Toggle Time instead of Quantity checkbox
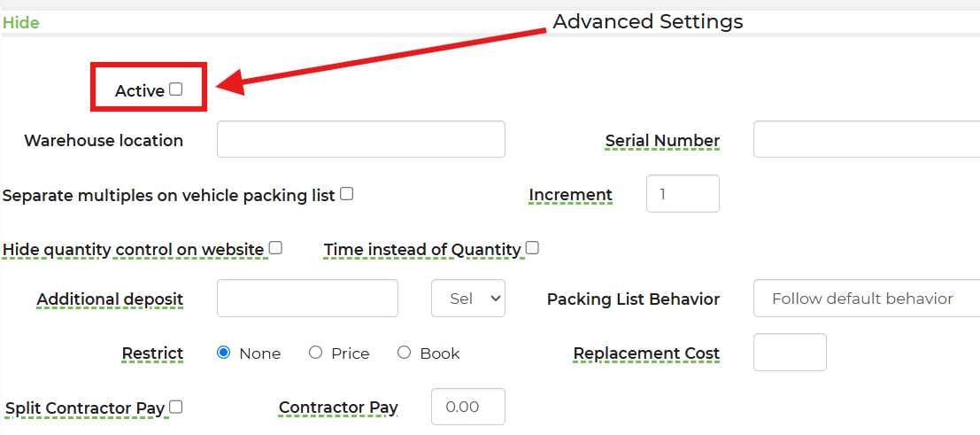 532,248
